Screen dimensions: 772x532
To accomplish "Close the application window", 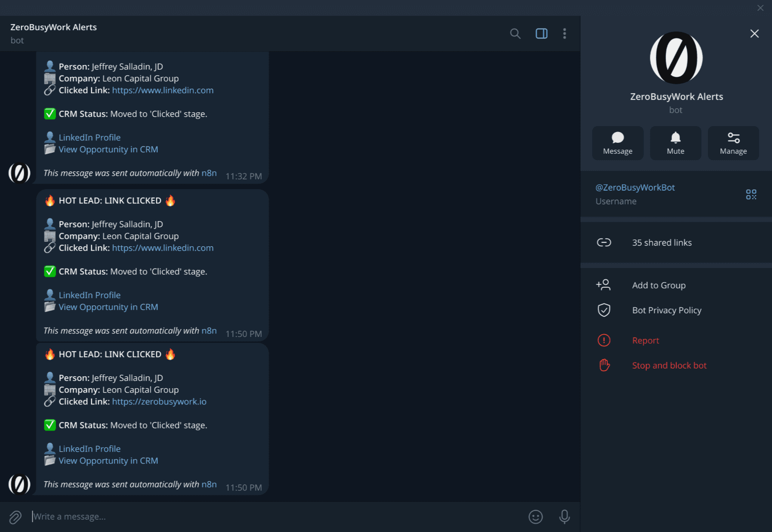I will [760, 7].
